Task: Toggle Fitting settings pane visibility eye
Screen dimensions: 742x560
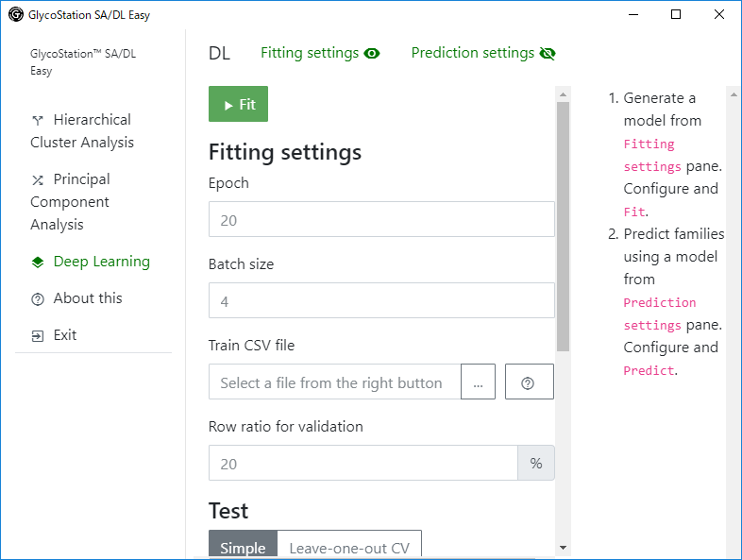Action: point(372,54)
